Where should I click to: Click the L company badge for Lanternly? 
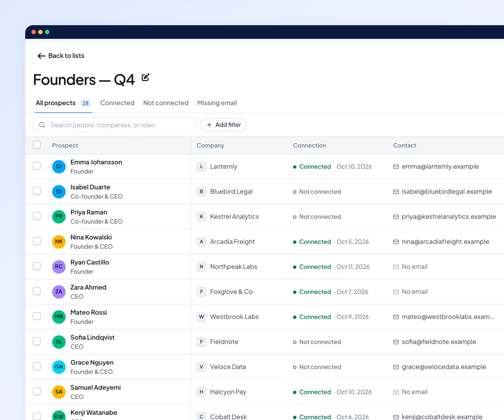pos(201,167)
